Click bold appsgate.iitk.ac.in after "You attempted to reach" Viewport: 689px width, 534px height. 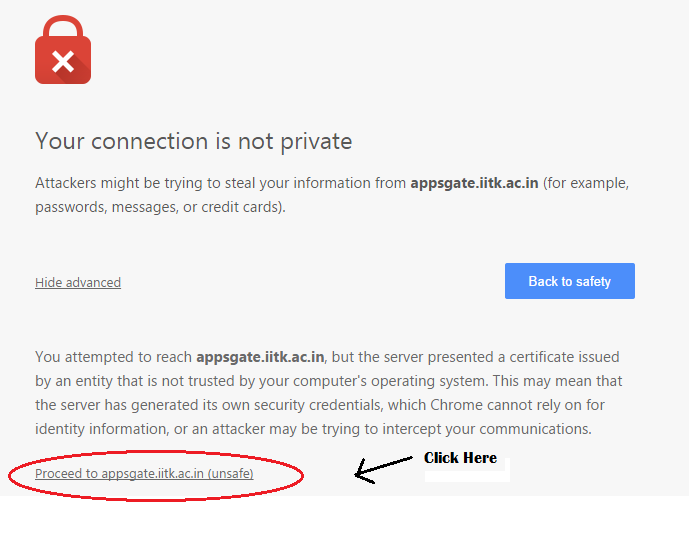[x=260, y=357]
